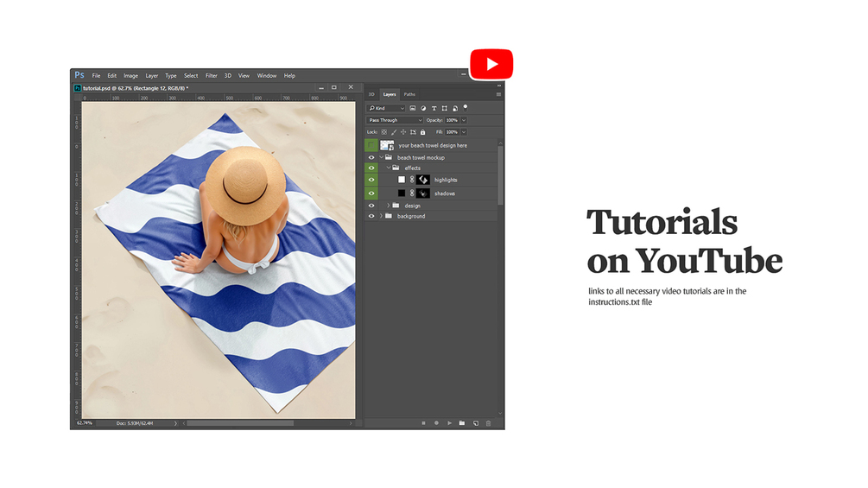Click the beach towel mockup folder icon

coord(389,158)
